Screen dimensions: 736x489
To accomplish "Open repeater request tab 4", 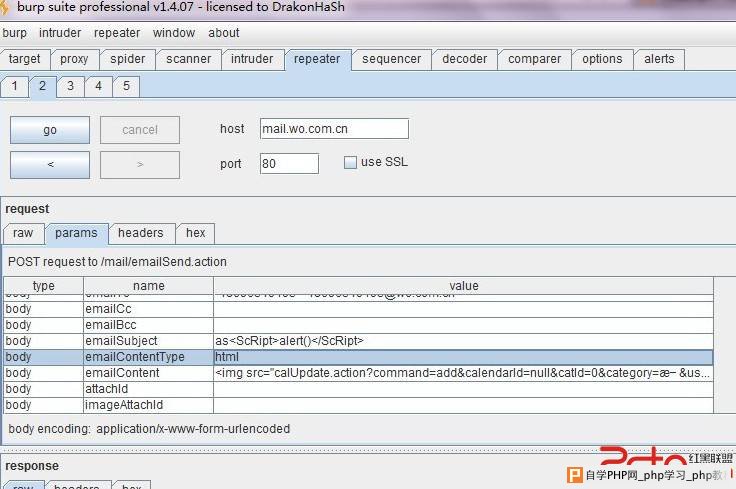I will coord(98,86).
